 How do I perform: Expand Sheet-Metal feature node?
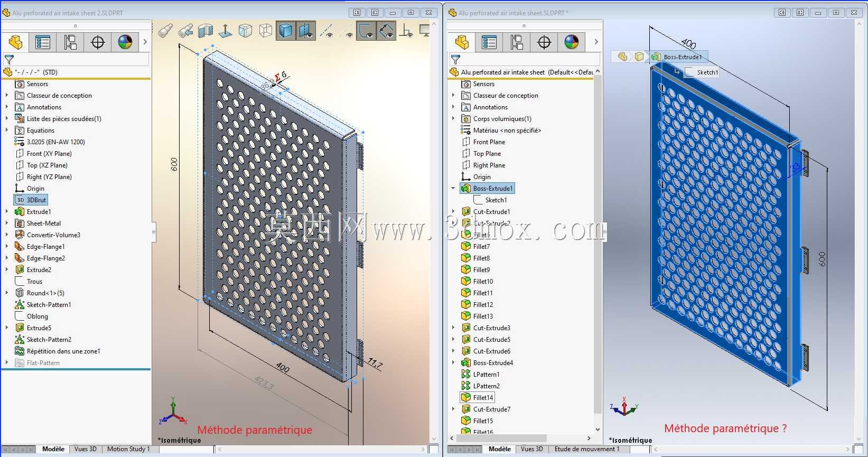pos(7,223)
